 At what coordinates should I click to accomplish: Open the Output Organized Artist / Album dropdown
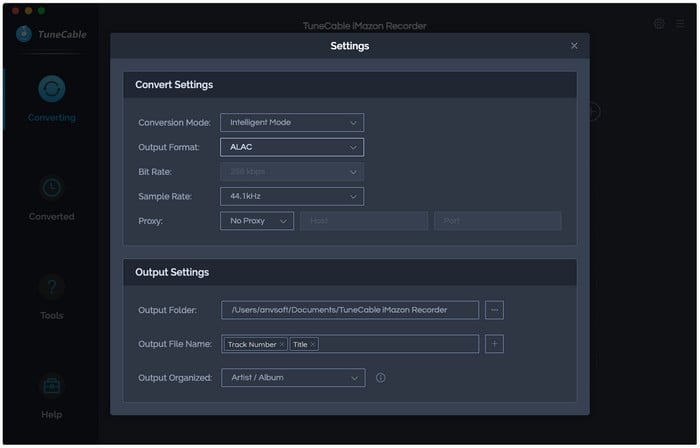(293, 378)
